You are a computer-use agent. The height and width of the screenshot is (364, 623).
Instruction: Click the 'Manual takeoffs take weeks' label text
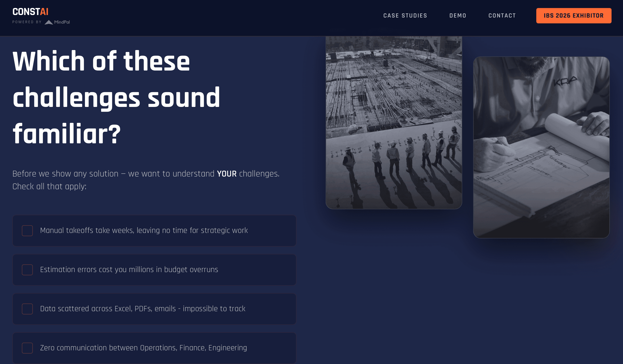(x=144, y=230)
